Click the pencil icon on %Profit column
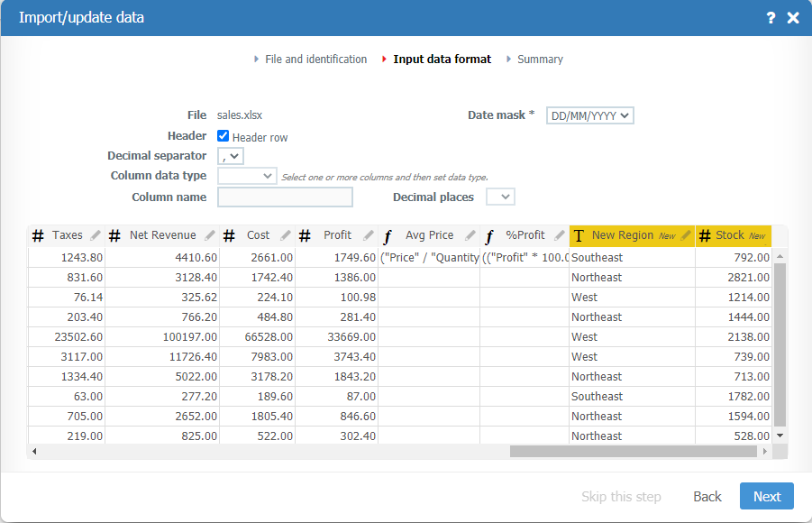Image resolution: width=812 pixels, height=523 pixels. [559, 235]
